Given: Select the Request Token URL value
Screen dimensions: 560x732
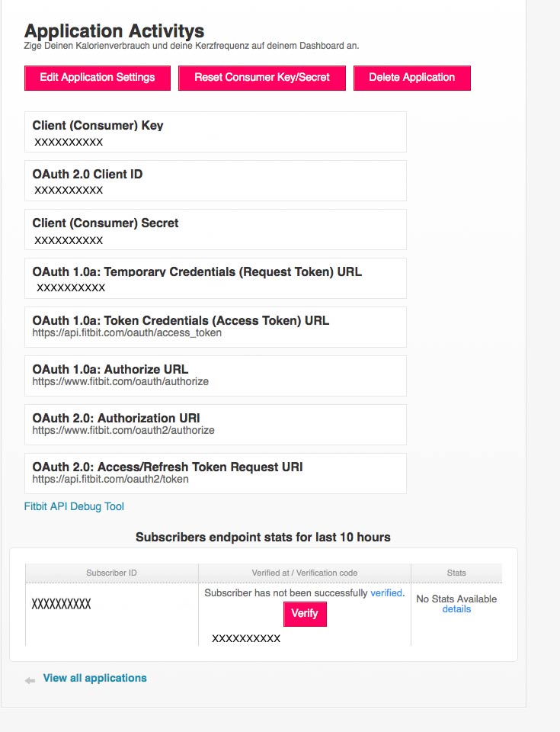Looking at the screenshot, I should coord(71,287).
